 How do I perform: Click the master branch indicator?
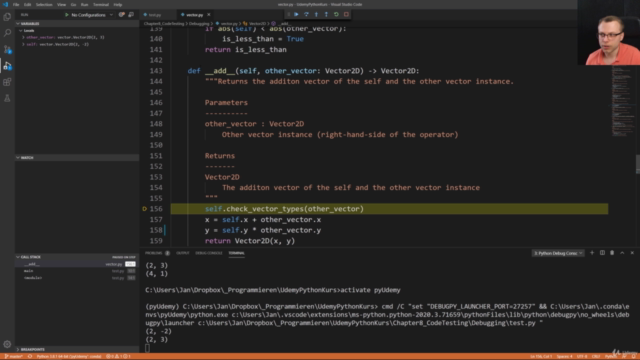point(13,356)
